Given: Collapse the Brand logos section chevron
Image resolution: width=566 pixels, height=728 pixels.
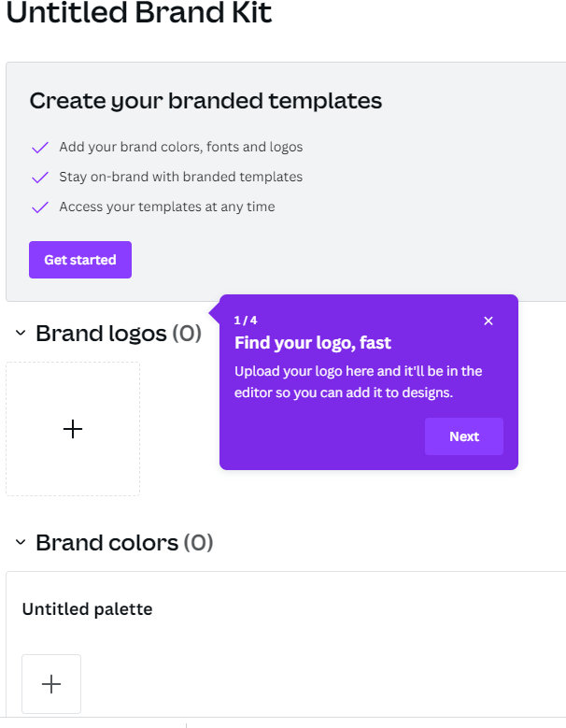Looking at the screenshot, I should click(21, 333).
